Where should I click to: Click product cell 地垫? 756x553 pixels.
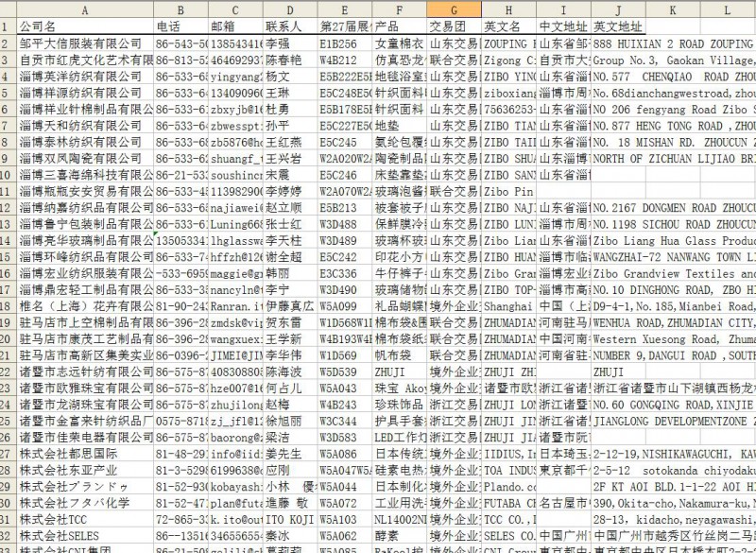[400, 126]
